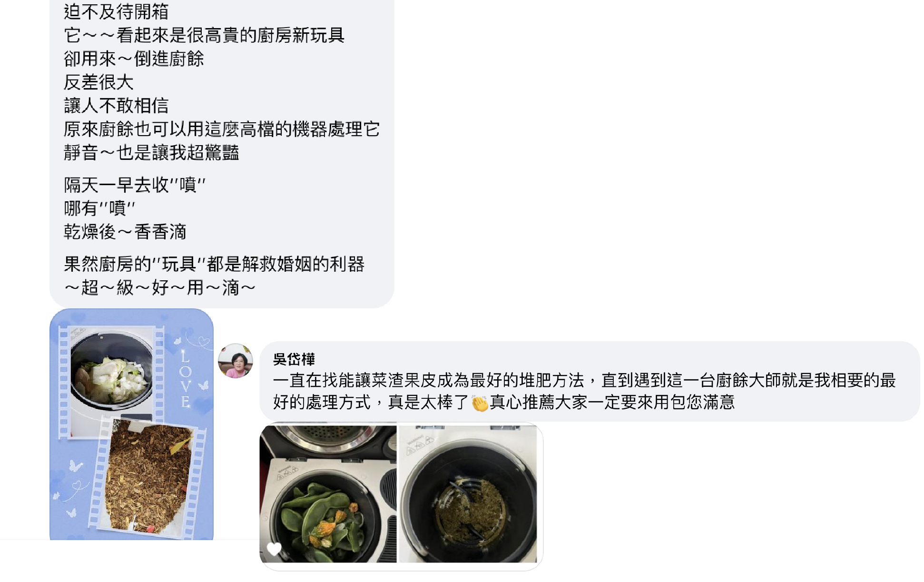The height and width of the screenshot is (582, 924).
Task: Click the clapping hands emoji in the comment
Action: [480, 403]
